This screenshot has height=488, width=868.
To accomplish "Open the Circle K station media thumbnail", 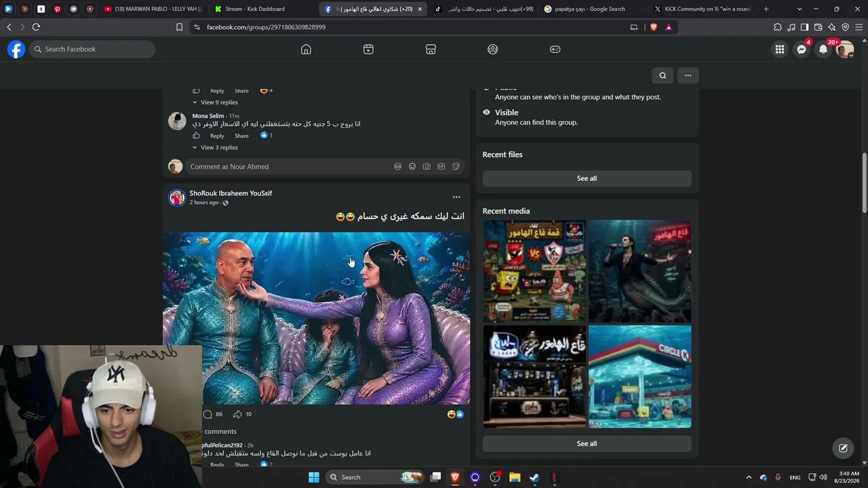I will [640, 377].
